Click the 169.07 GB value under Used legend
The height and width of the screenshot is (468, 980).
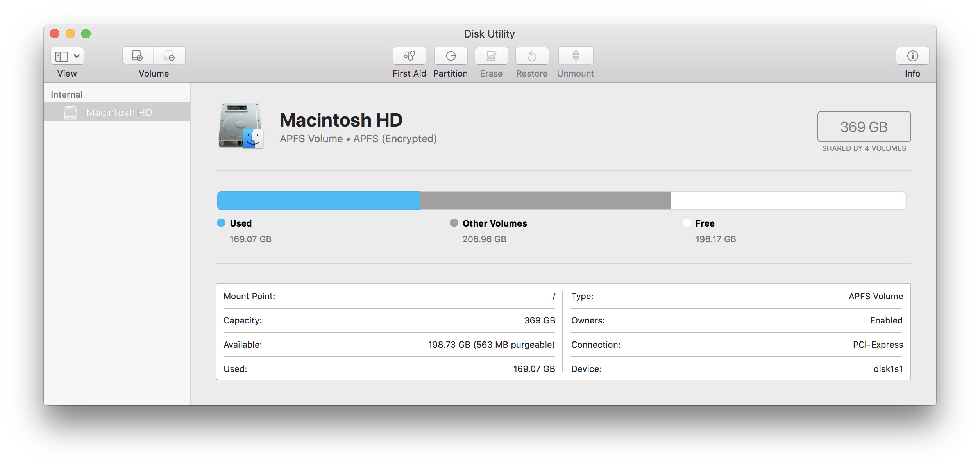pyautogui.click(x=250, y=239)
